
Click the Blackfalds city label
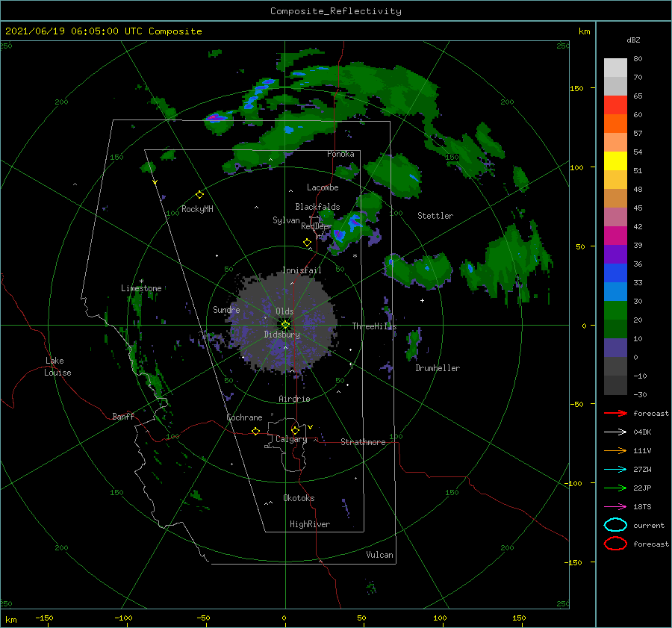click(x=317, y=207)
